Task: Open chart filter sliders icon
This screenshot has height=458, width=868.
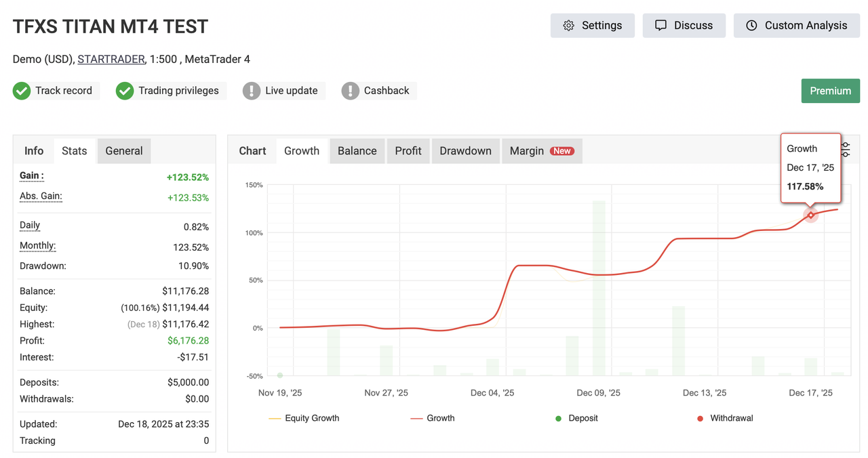Action: [846, 149]
